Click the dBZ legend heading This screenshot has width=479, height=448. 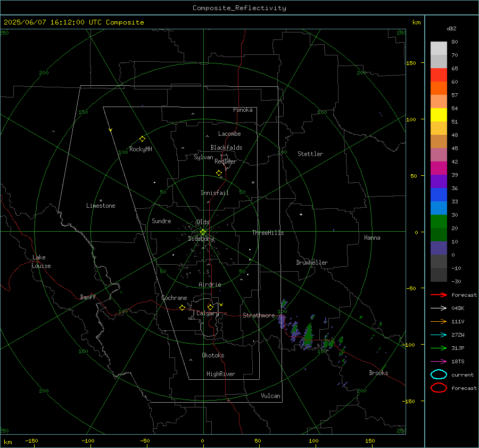pyautogui.click(x=451, y=28)
